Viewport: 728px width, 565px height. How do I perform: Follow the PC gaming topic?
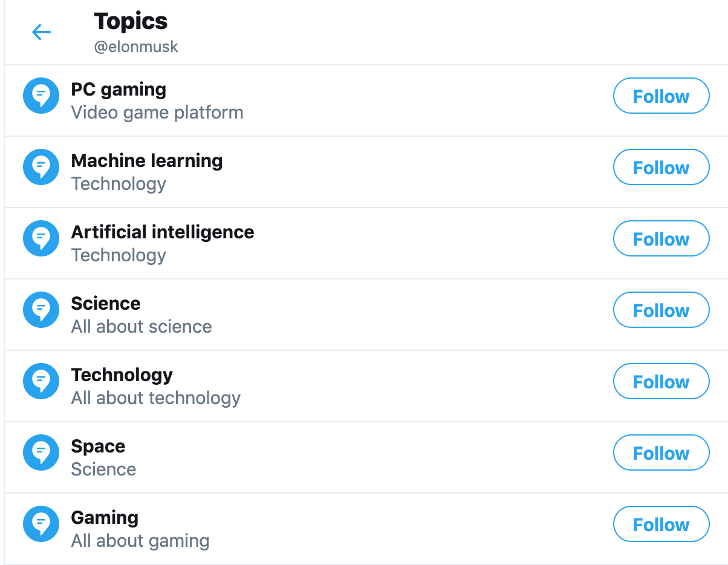(x=661, y=96)
